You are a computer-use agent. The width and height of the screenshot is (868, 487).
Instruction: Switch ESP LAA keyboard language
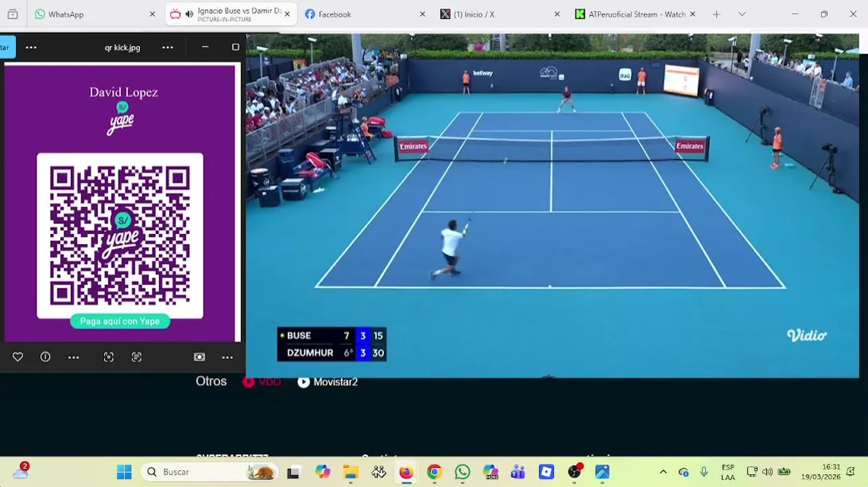727,471
